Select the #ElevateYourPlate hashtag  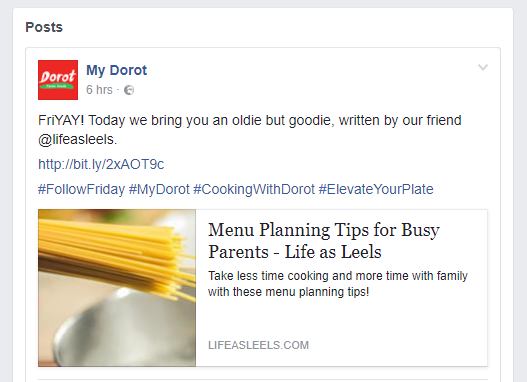coord(376,189)
